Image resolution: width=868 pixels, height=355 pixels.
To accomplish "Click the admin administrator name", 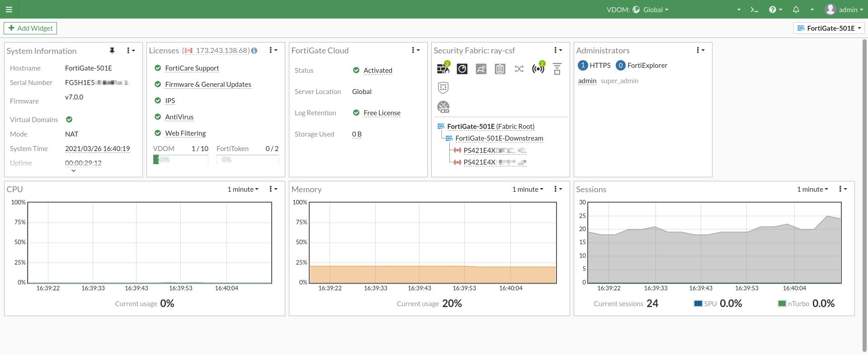I will (587, 80).
